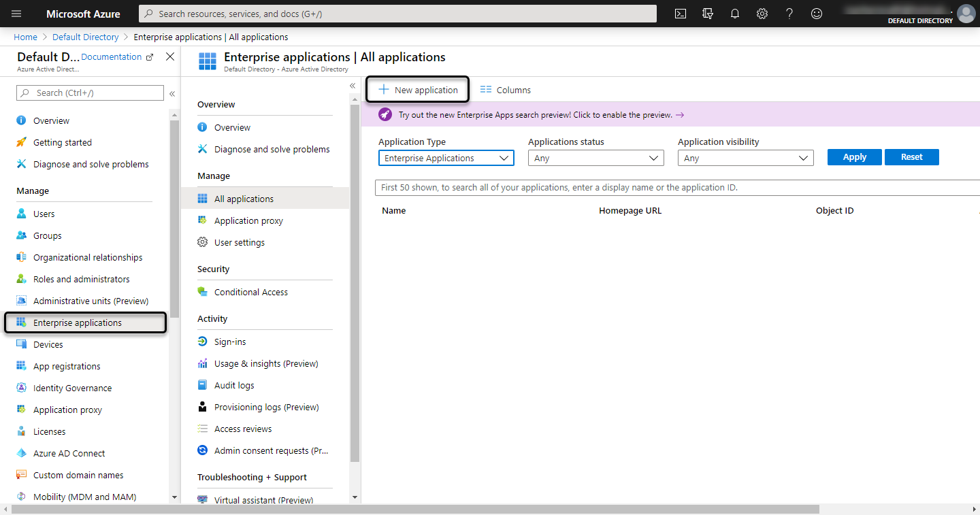Click the Reset button
This screenshot has height=515, width=980.
[912, 157]
